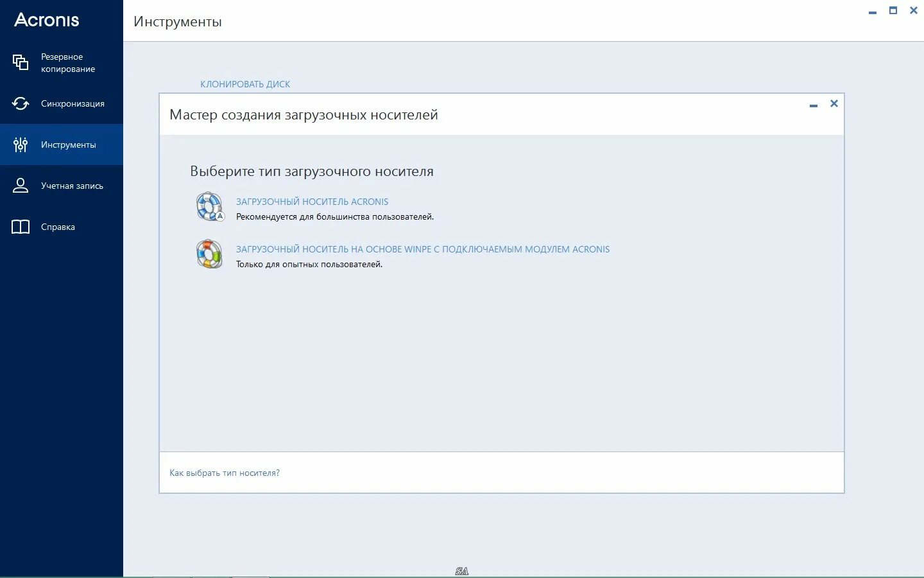Minimize the bootable media wizard dialog
Viewport: 924px width, 578px height.
click(814, 105)
